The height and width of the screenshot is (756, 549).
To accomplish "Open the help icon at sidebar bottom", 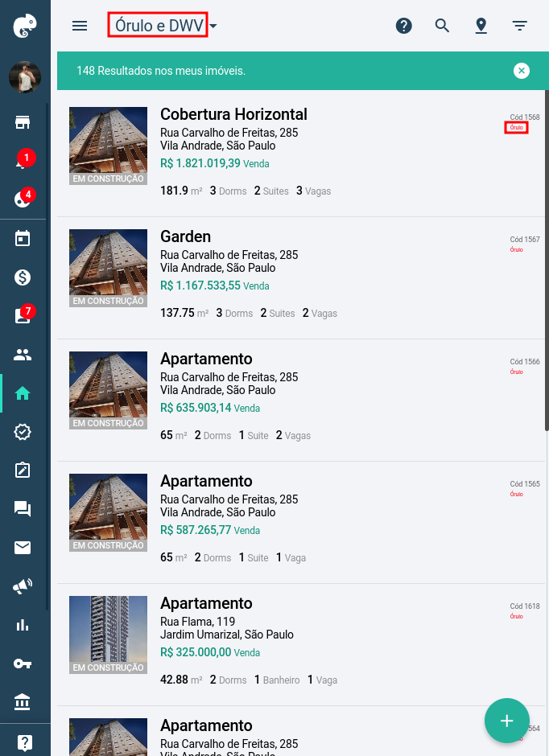I will (25, 743).
